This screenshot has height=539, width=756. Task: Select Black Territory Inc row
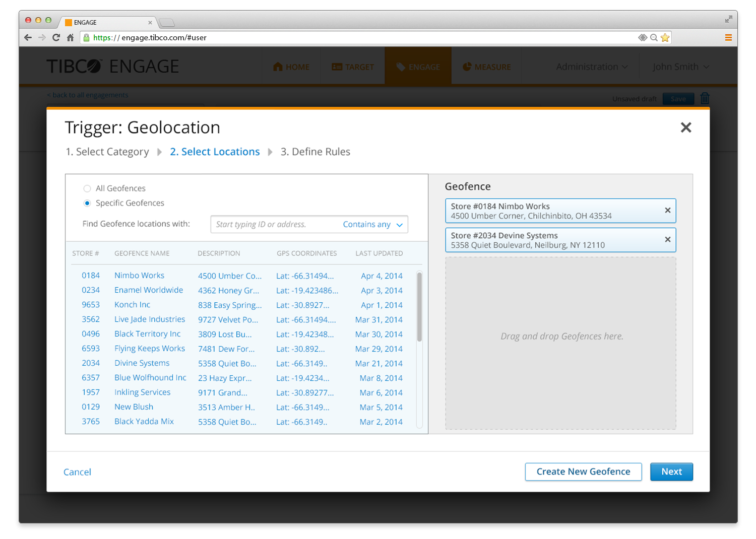tap(242, 334)
